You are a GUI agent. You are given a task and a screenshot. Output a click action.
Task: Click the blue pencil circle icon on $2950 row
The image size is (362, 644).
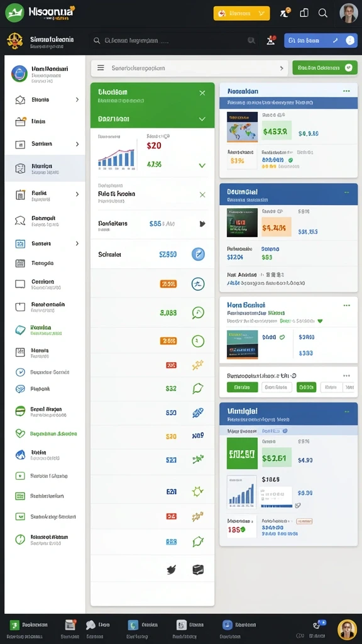(198, 254)
